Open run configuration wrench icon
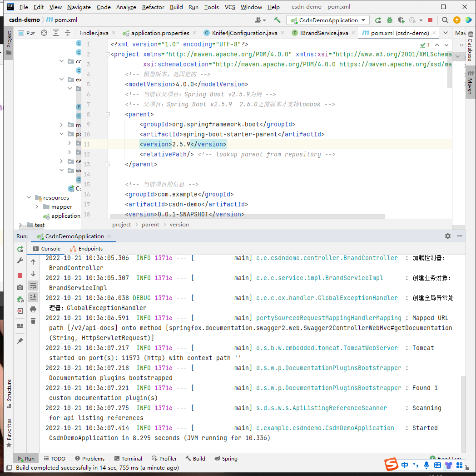Viewport: 476px width, 476px height. (20, 261)
